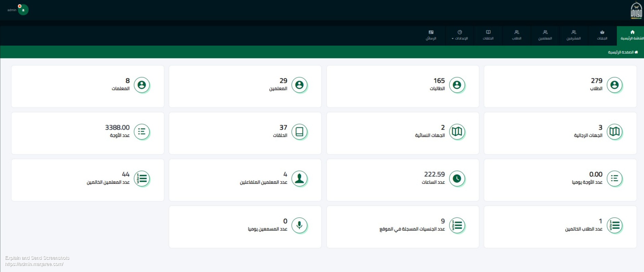
Task: Open the الجهات nav item
Action: coord(602,36)
